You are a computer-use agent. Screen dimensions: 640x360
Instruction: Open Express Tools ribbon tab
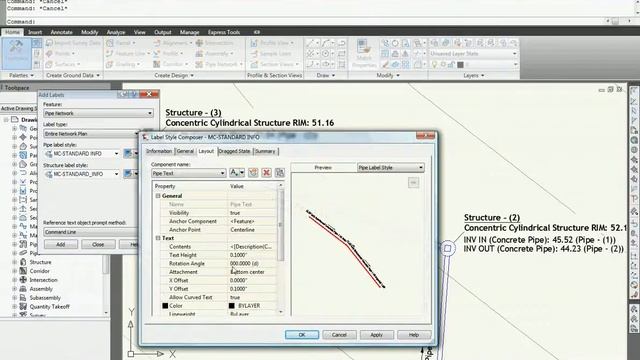coord(224,32)
